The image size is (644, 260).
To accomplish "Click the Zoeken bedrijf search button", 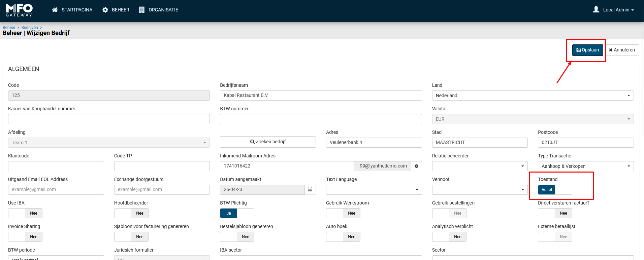I will [268, 142].
